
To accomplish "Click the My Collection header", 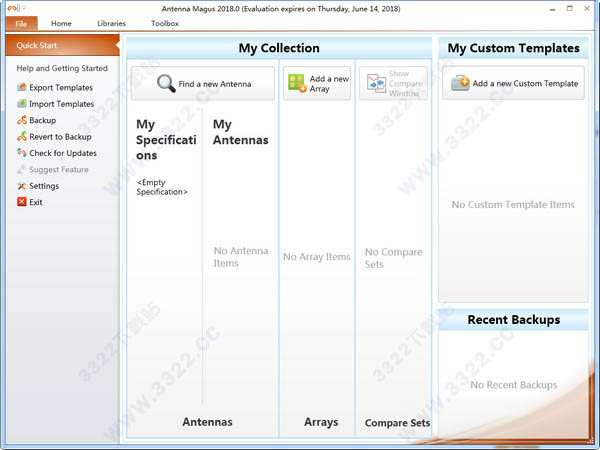I will point(279,48).
